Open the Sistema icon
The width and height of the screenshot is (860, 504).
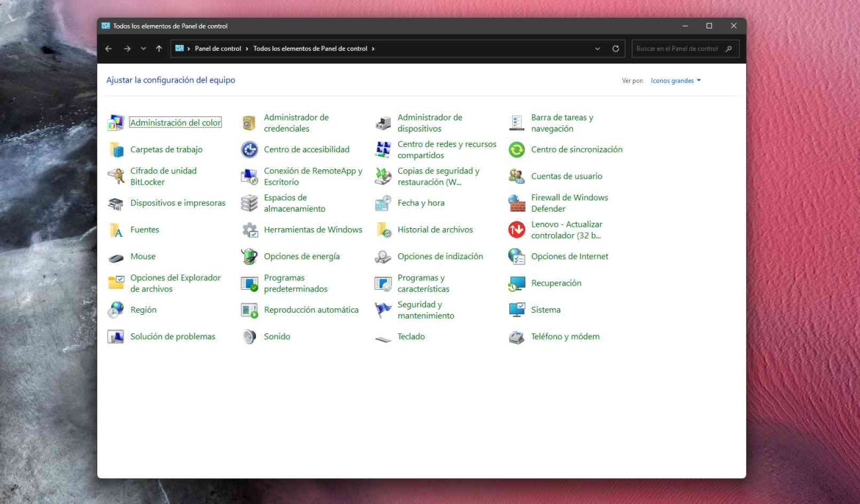coord(546,310)
